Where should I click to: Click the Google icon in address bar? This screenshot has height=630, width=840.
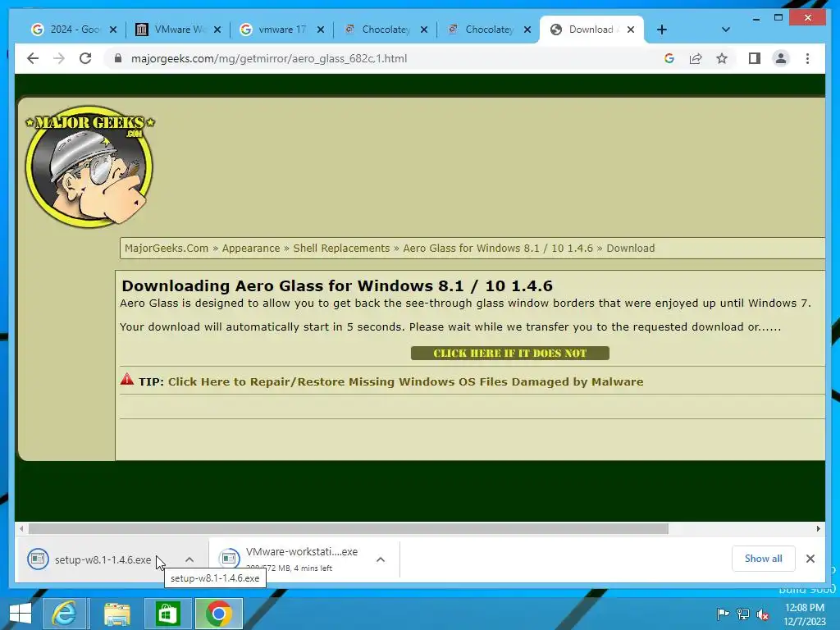click(x=669, y=58)
